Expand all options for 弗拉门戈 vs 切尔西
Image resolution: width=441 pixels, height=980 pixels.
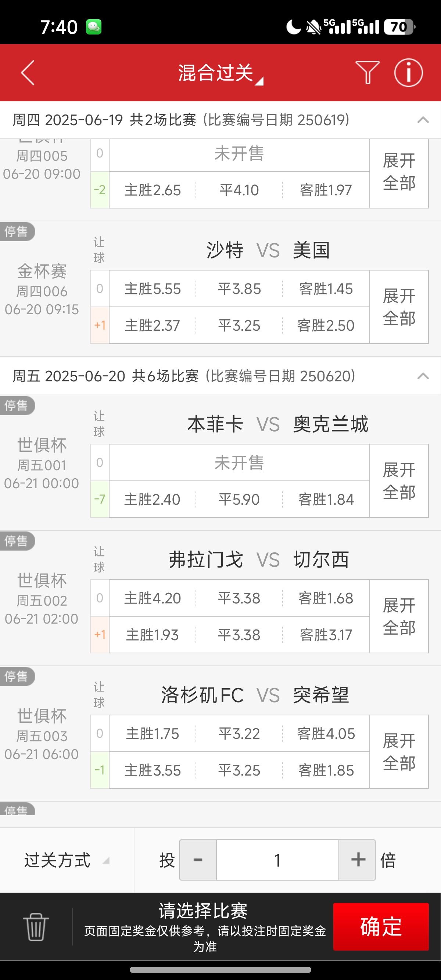(x=399, y=616)
